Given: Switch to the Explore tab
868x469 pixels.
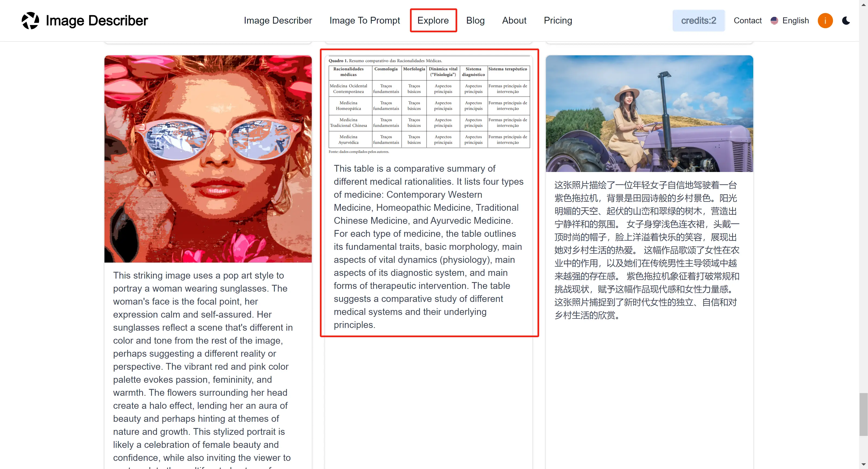Looking at the screenshot, I should click(x=433, y=20).
